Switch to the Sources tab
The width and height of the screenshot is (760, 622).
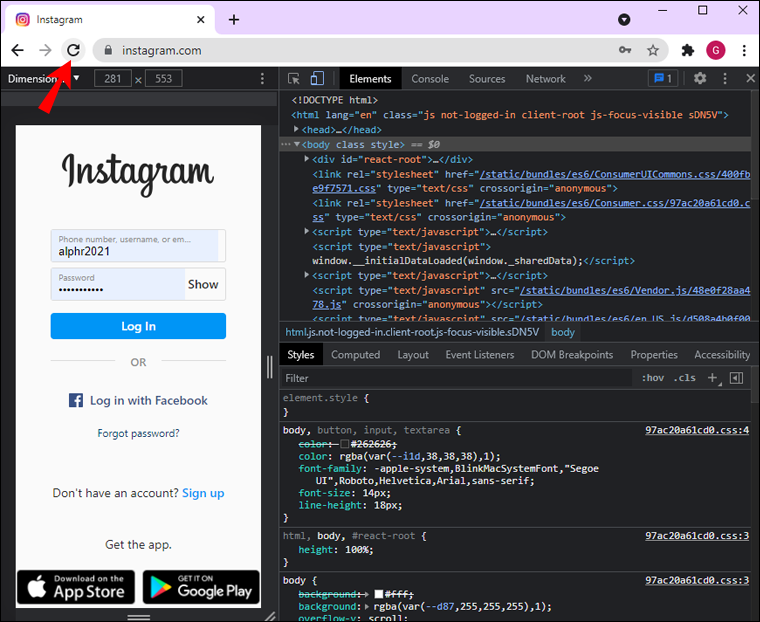coord(487,79)
